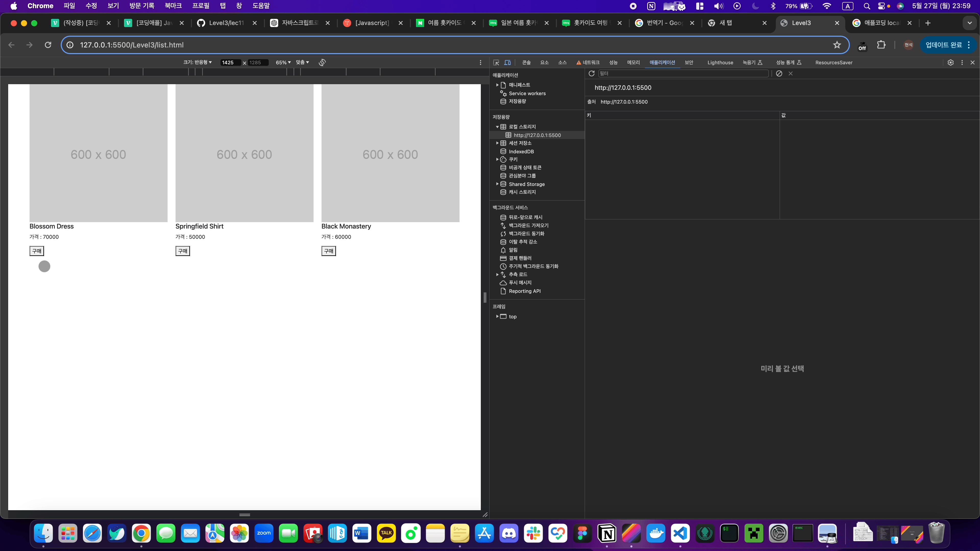
Task: Expand the 세션 저장소 tree node
Action: click(497, 143)
